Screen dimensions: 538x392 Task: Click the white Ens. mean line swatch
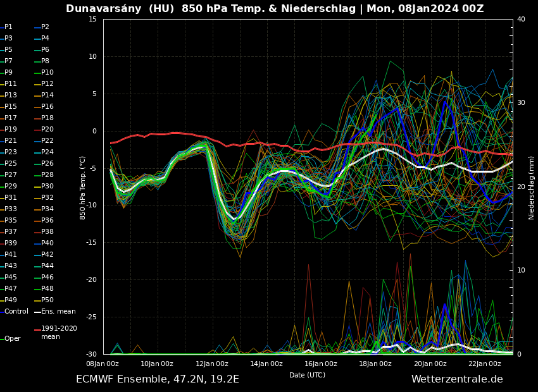(37, 312)
